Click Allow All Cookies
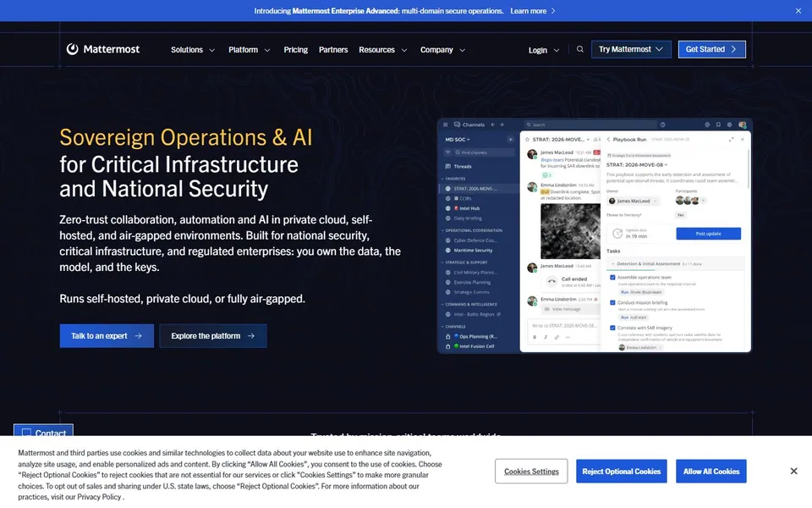Viewport: 812px width, 508px height. [711, 472]
